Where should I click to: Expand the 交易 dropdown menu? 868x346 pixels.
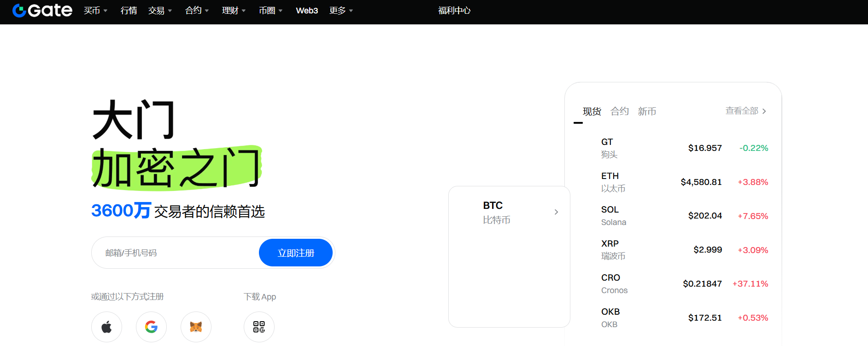tap(160, 11)
